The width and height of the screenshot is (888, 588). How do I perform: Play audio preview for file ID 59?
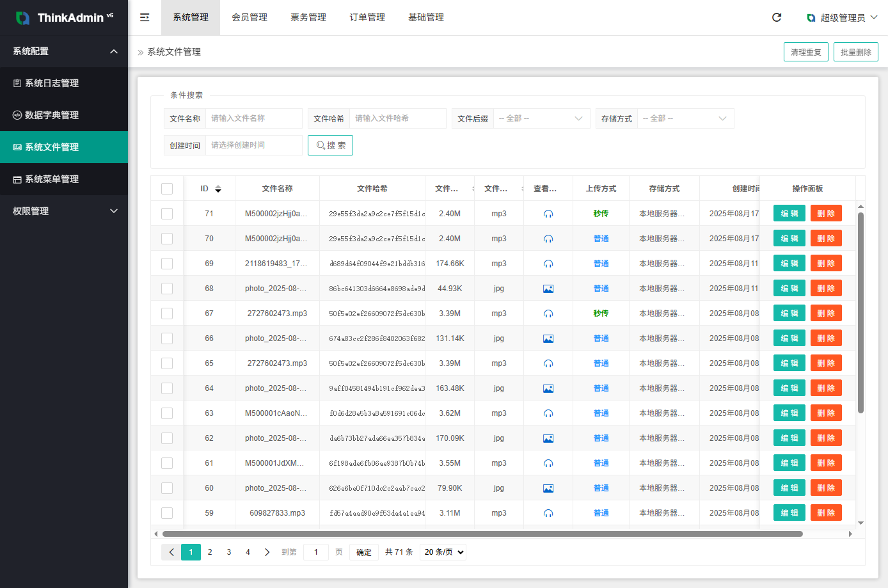click(548, 513)
